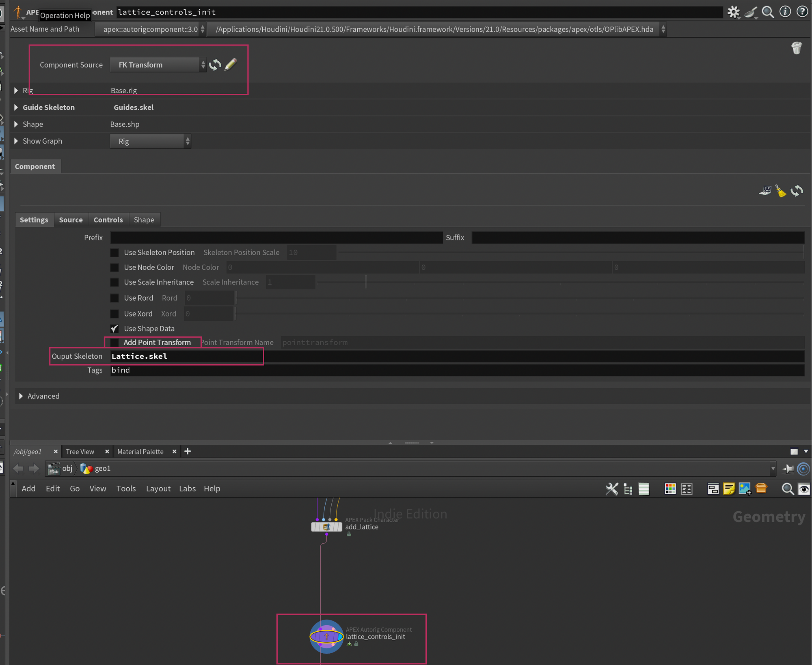Click the pencil edit icon beside FK Transform
This screenshot has width=812, height=665.
point(230,65)
